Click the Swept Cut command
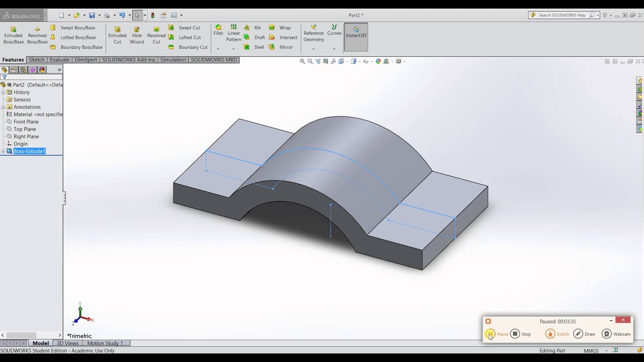This screenshot has height=362, width=644. 184,28
